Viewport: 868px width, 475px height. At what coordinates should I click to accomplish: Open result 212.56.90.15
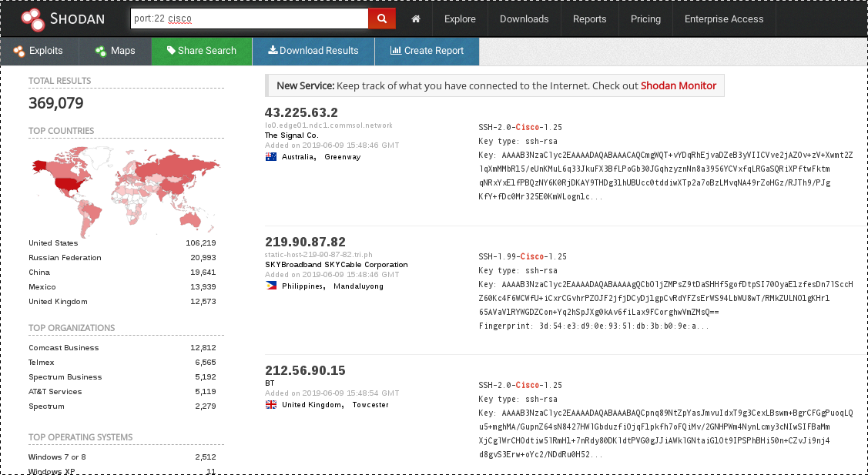[x=305, y=370]
